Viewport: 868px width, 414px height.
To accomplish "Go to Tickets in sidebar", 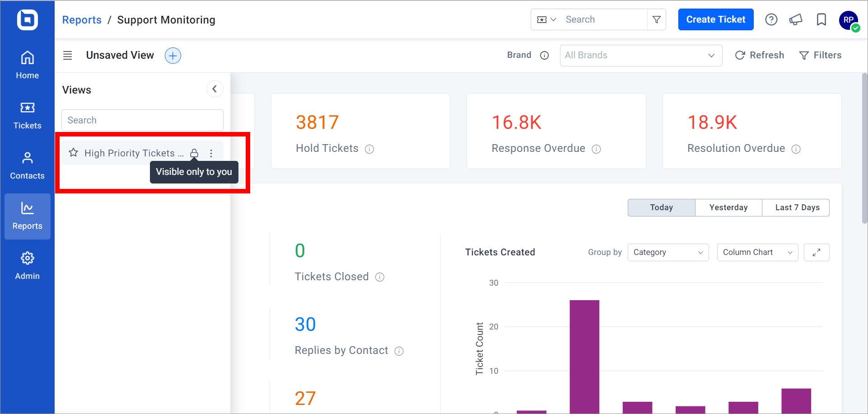I will 27,116.
